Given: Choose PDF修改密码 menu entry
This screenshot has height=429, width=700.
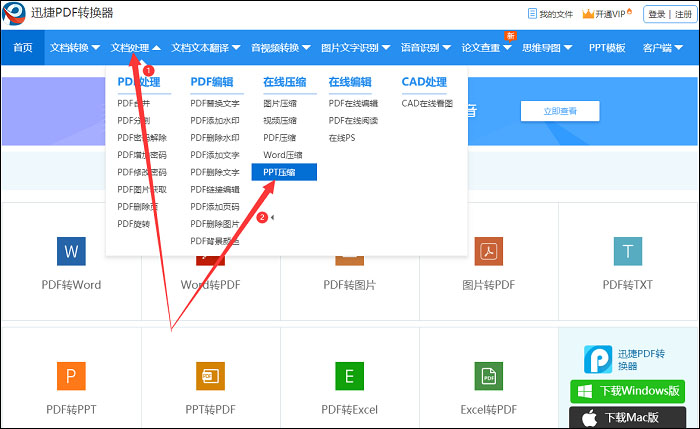Looking at the screenshot, I should tap(142, 172).
